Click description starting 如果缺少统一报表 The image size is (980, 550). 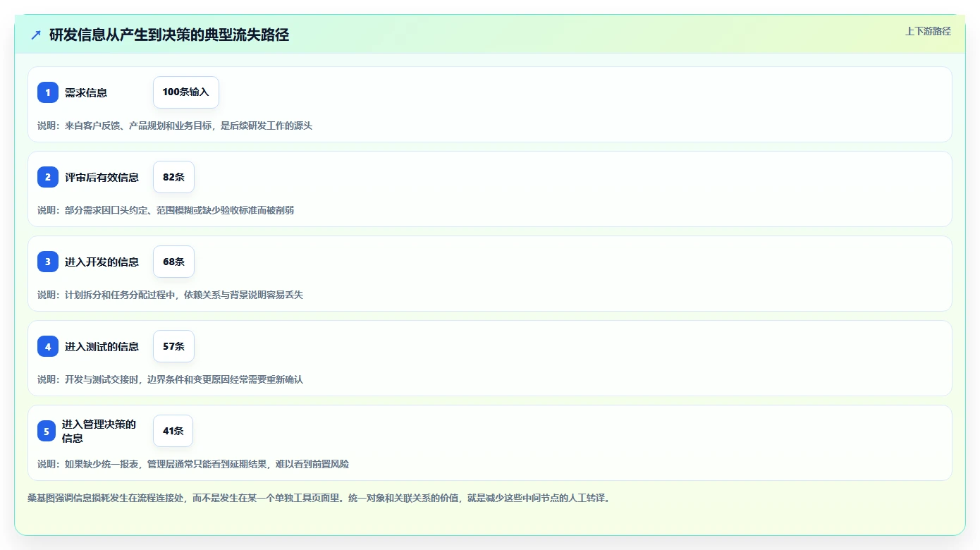193,464
